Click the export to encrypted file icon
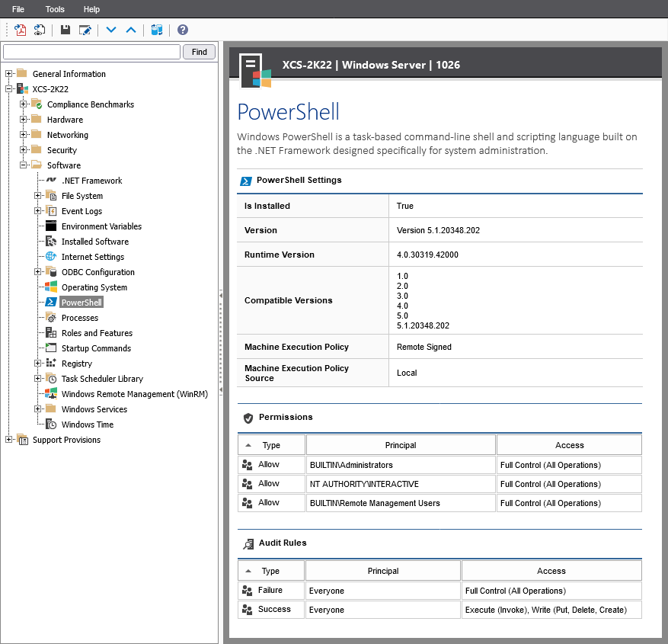Screen dimensions: 668x644 point(39,30)
